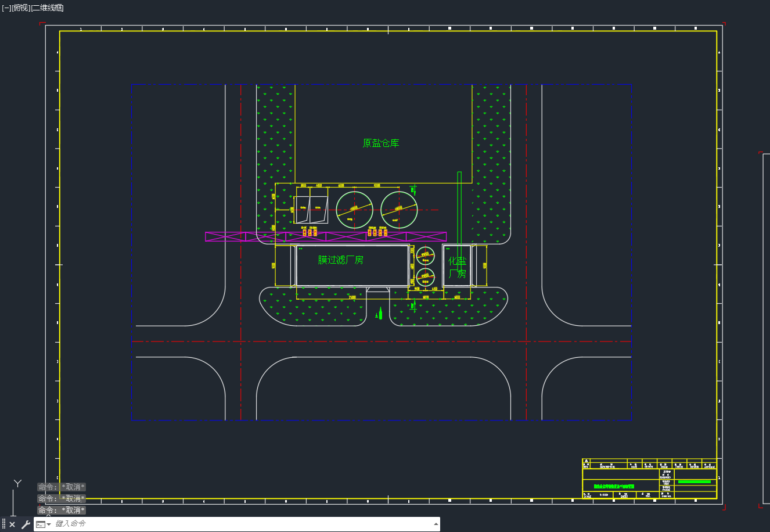This screenshot has width=770, height=532.
Task: Expand command history with the up arrow
Action: click(x=436, y=524)
